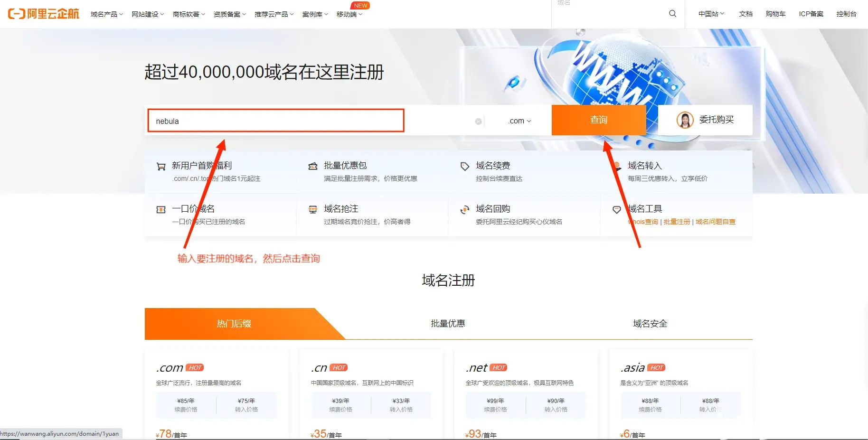The width and height of the screenshot is (868, 440).
Task: Click the ¥85/年 续费价格 in .com card
Action: 186,405
